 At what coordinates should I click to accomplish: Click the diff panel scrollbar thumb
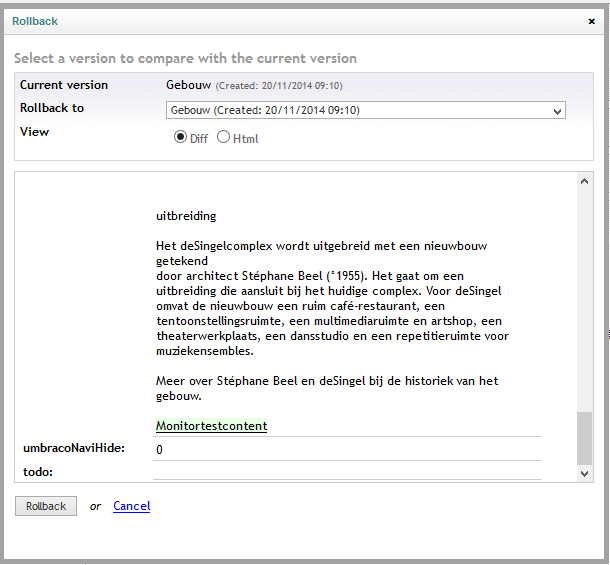tap(584, 439)
